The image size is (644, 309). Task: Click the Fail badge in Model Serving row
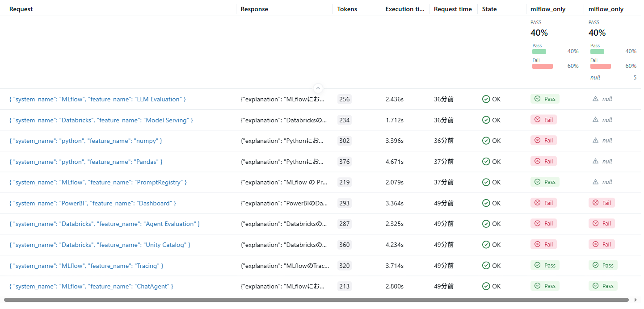(543, 120)
